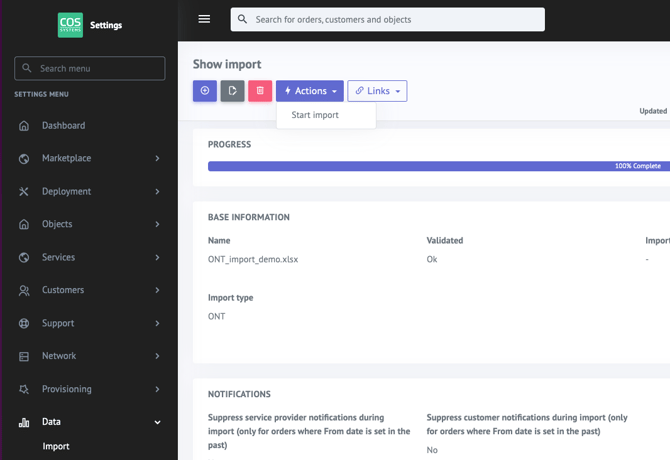This screenshot has height=460, width=670.
Task: Click the COS Systems logo
Action: pos(70,25)
